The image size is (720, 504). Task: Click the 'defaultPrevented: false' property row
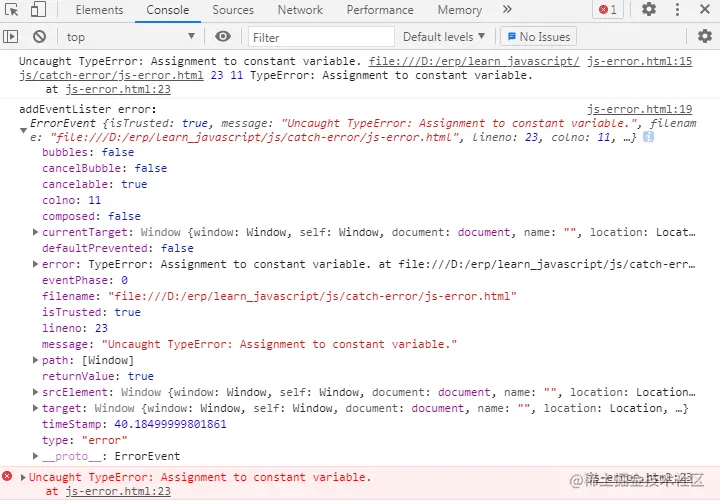118,248
